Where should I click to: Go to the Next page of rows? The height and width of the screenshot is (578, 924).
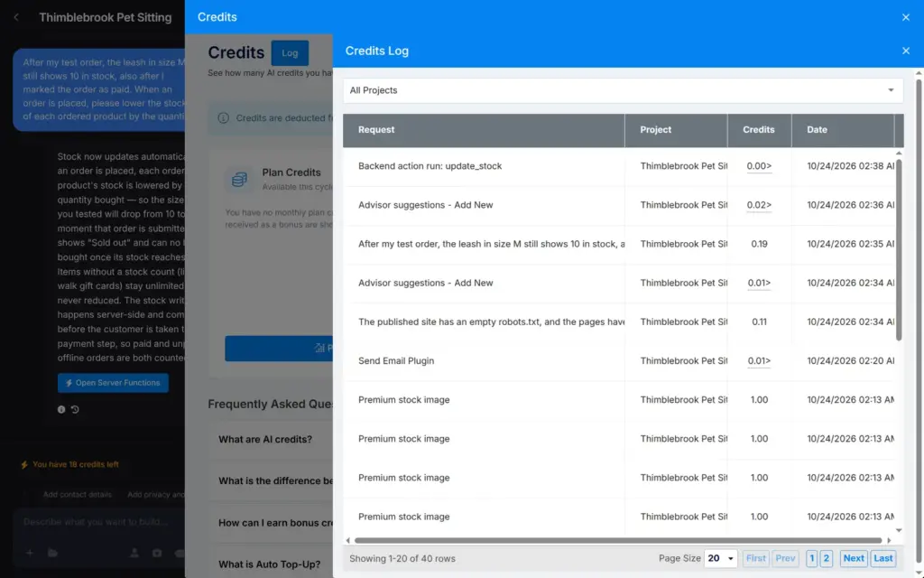[x=854, y=558]
